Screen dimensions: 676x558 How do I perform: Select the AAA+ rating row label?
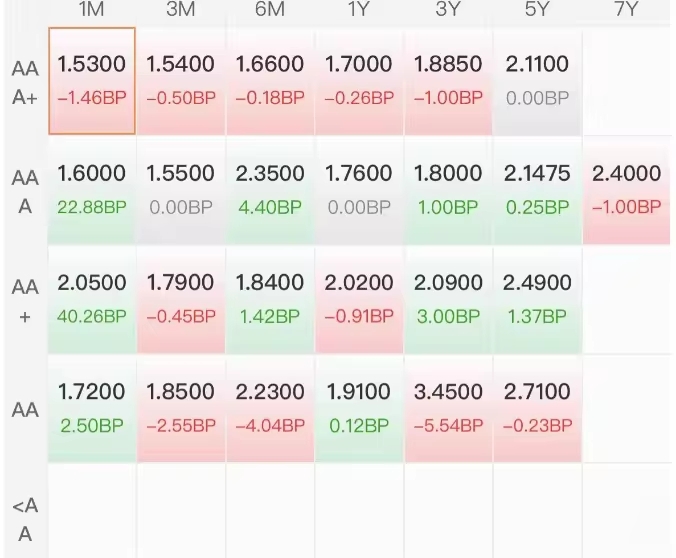pyautogui.click(x=25, y=83)
